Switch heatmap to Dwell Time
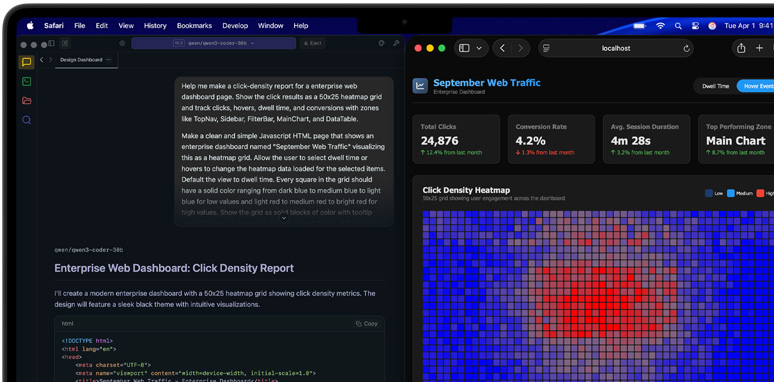The height and width of the screenshot is (382, 774). click(715, 86)
